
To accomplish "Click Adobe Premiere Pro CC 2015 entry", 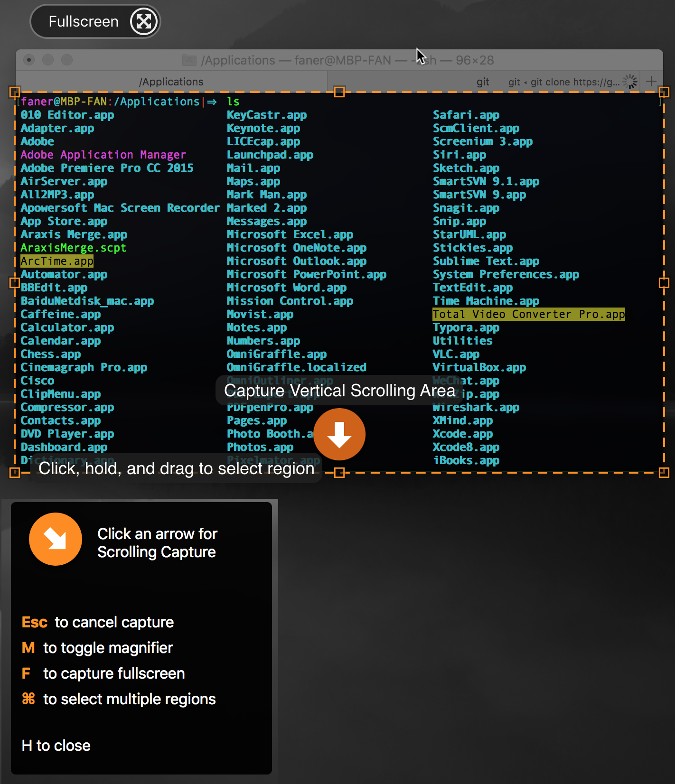I will coord(107,168).
